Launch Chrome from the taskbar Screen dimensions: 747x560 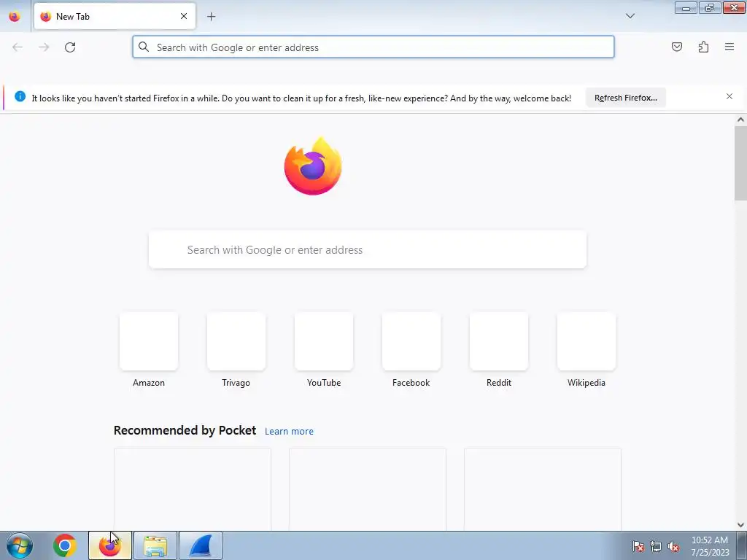point(65,545)
